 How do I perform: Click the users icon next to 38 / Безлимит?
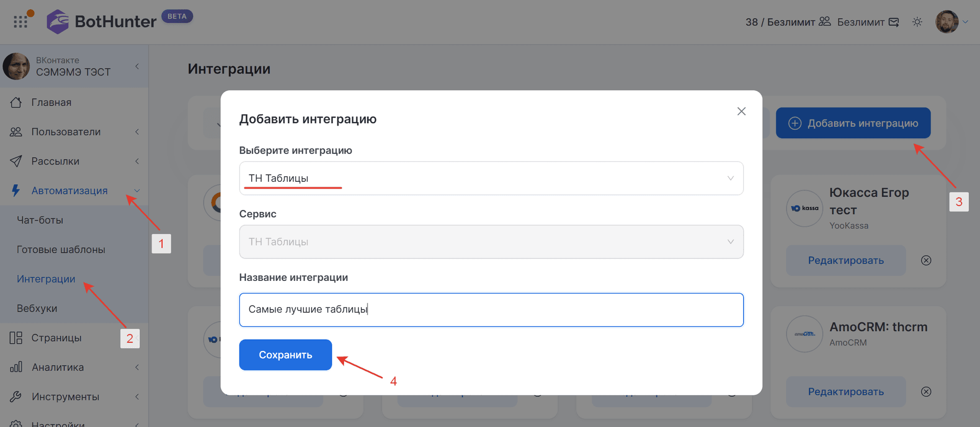[x=825, y=21]
